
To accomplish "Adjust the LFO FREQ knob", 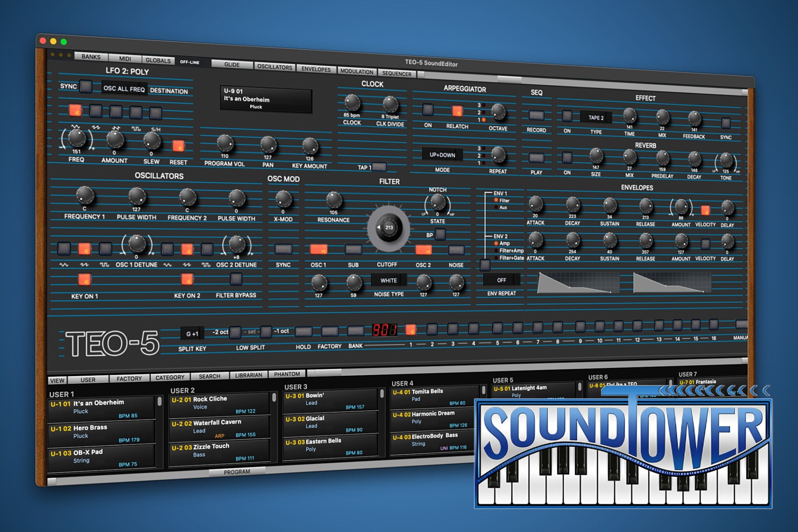I will [x=77, y=138].
